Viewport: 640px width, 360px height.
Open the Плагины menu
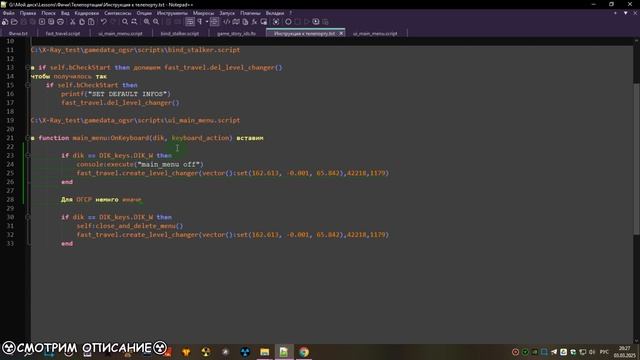tap(250, 13)
